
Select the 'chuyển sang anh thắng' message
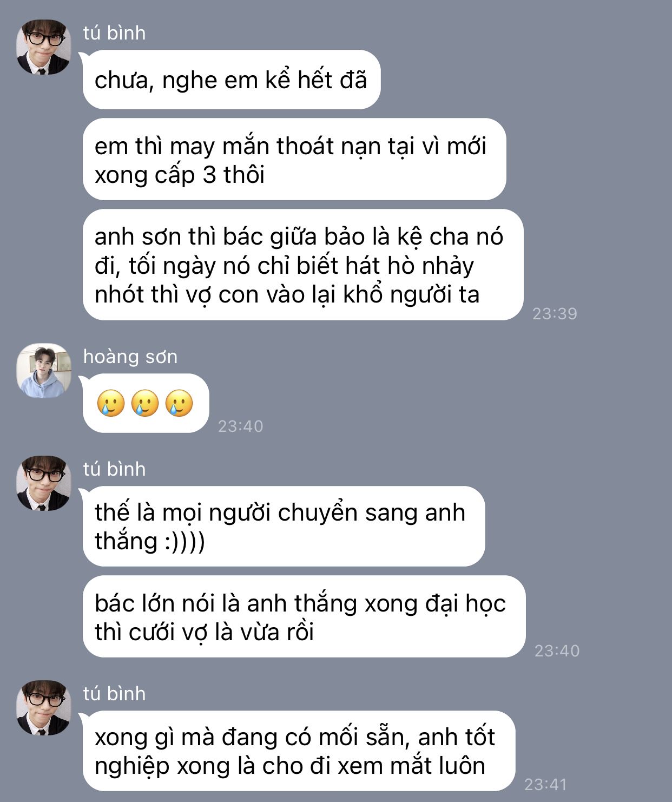point(284,526)
